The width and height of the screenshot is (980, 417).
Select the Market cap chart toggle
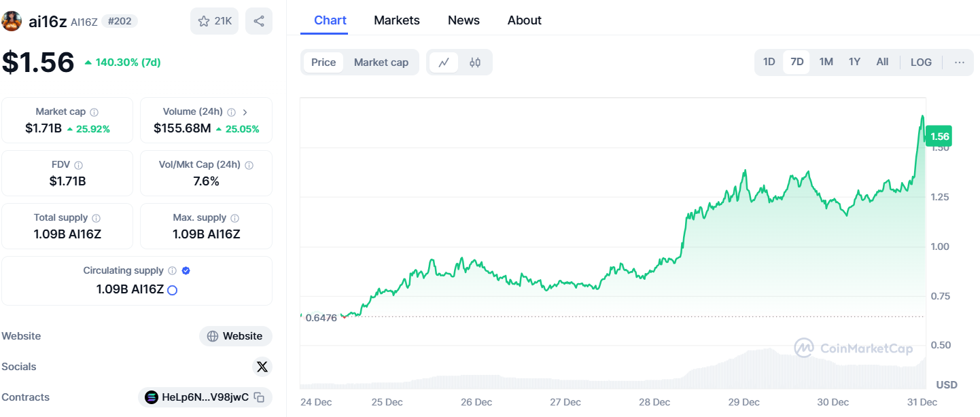(x=381, y=62)
